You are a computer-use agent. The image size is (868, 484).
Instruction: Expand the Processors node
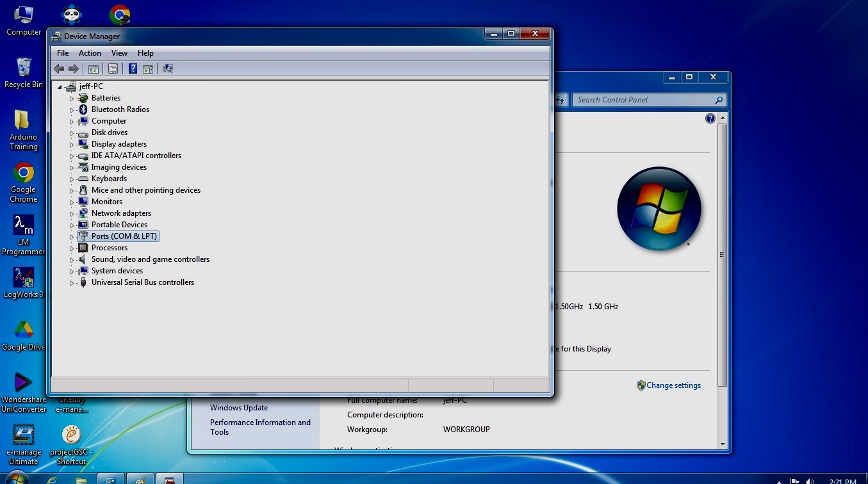click(72, 248)
